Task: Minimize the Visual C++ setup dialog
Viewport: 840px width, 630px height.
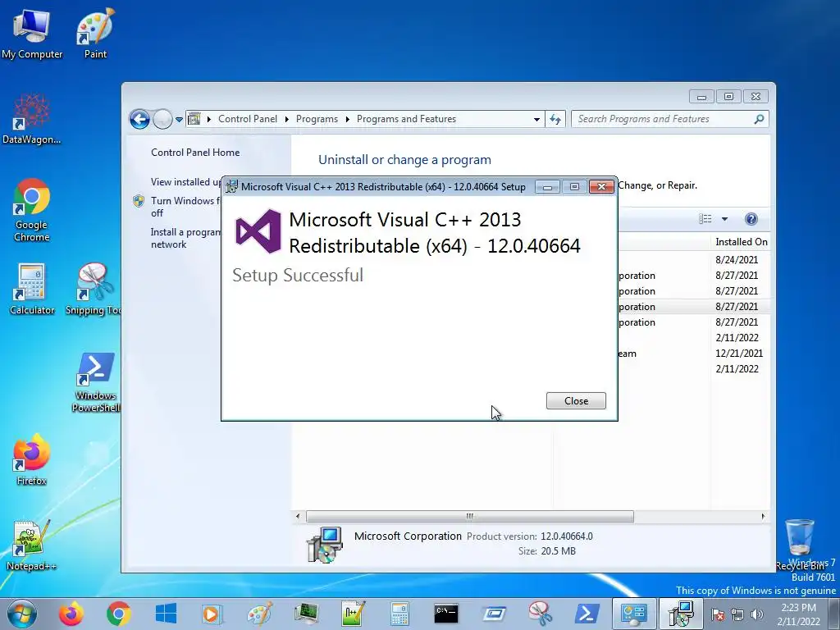Action: coord(547,187)
